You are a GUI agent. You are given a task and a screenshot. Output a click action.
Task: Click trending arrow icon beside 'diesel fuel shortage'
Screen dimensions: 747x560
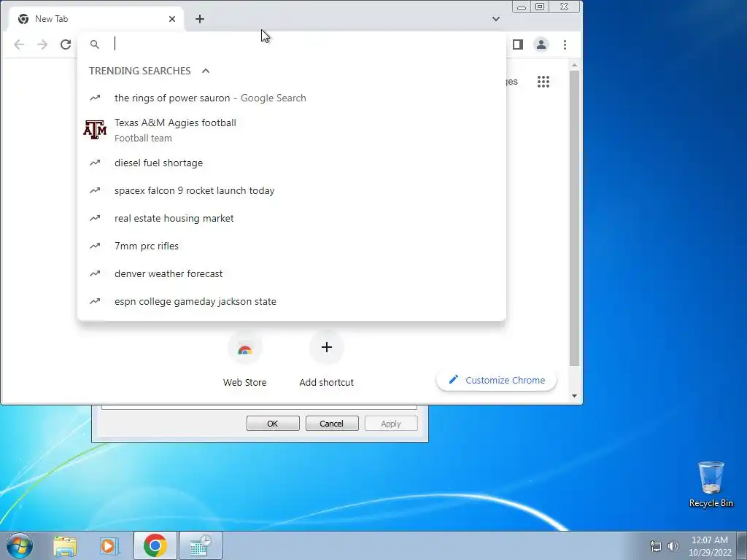tap(95, 163)
